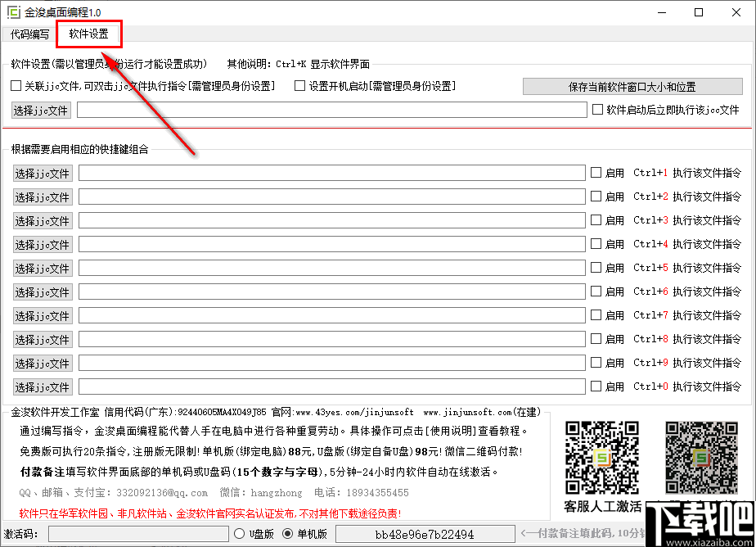Enable the Ctrl+1 启用 checkbox
This screenshot has width=756, height=547.
[x=598, y=174]
